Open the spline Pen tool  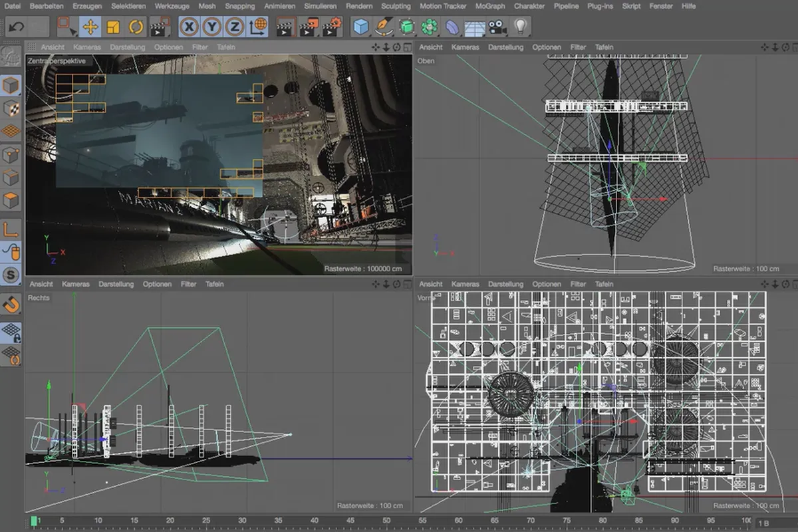tap(384, 27)
